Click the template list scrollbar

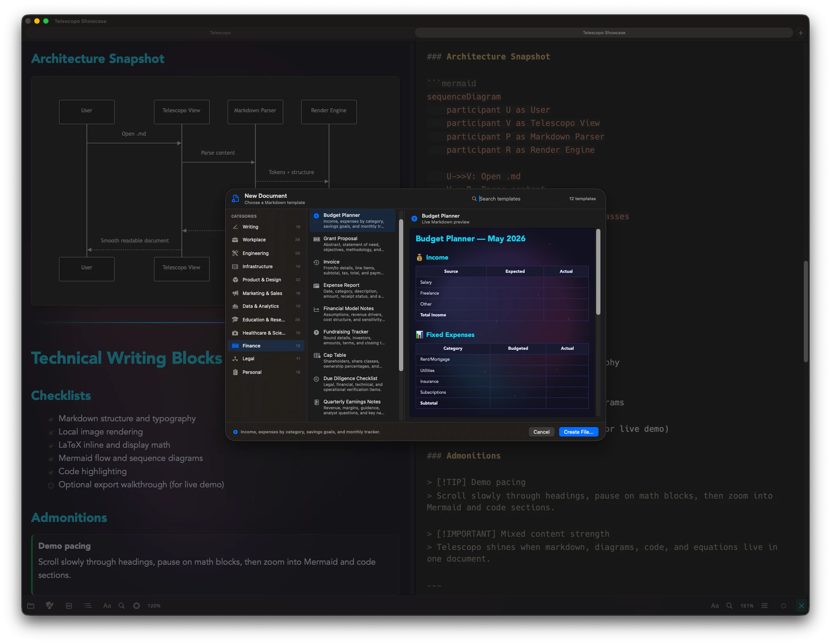point(401,295)
